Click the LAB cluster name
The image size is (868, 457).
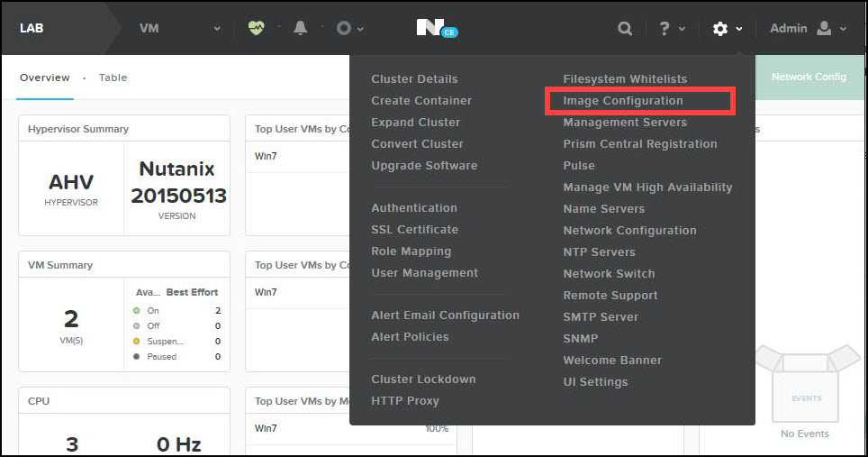32,28
